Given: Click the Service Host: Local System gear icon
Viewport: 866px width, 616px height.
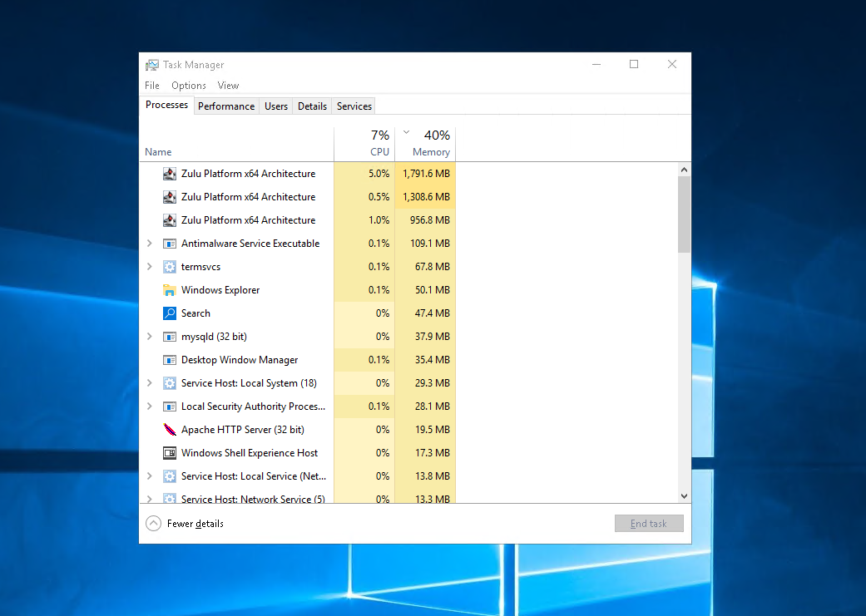Looking at the screenshot, I should (x=170, y=383).
